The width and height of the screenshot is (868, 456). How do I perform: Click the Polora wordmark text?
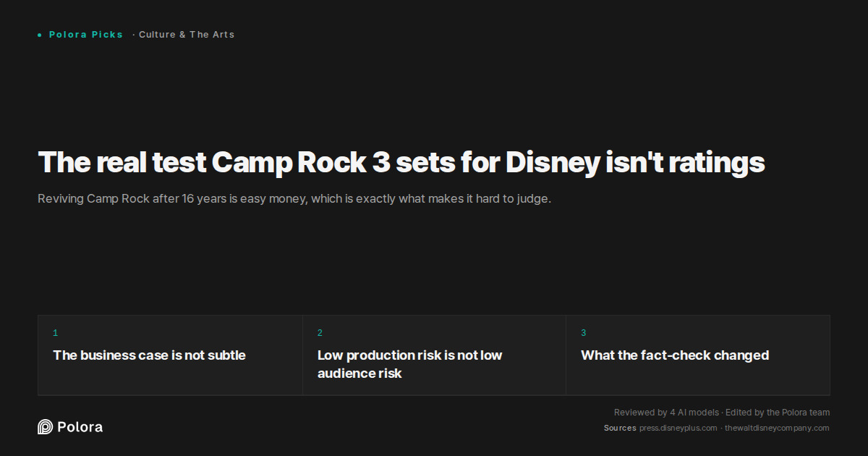pyautogui.click(x=80, y=427)
